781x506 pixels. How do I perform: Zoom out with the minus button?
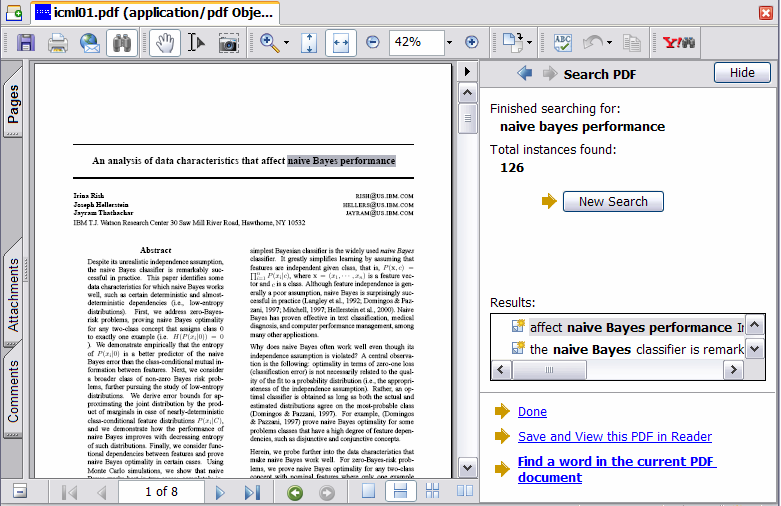pos(373,42)
